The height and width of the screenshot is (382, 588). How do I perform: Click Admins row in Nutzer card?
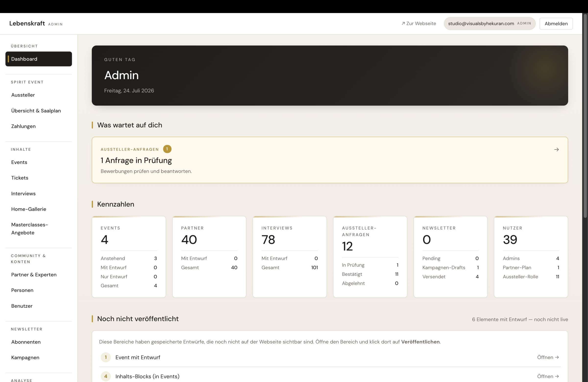(x=531, y=259)
